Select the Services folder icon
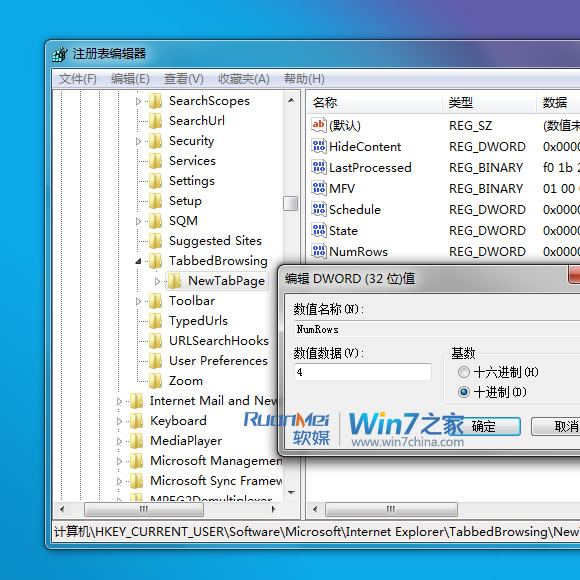Image resolution: width=580 pixels, height=580 pixels. 155,161
